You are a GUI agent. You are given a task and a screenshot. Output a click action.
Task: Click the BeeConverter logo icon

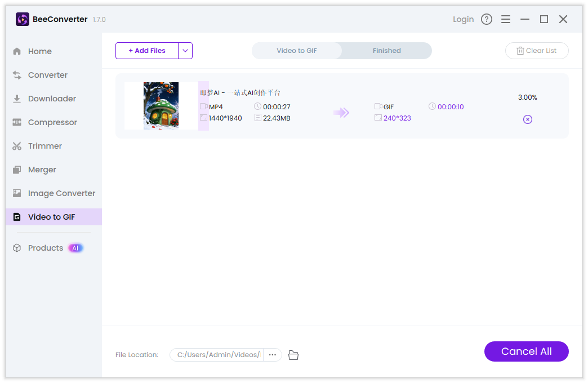click(22, 19)
